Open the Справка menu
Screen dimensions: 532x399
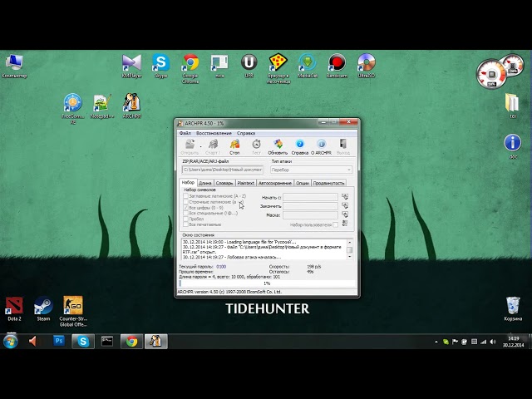[x=246, y=133]
